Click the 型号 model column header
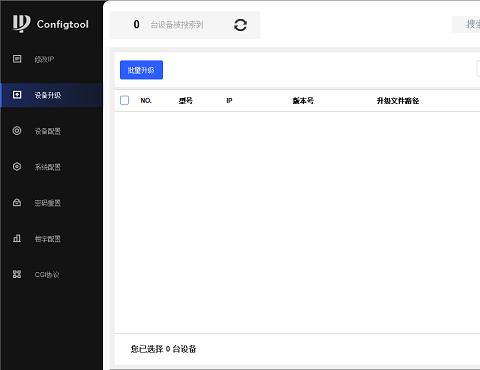The width and height of the screenshot is (480, 370). [x=186, y=101]
